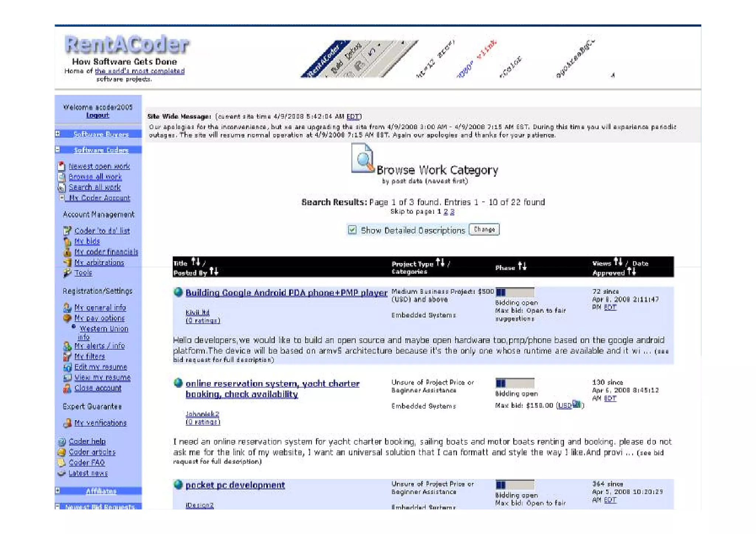Click the Coder 'to do' list icon
Image resolution: width=756 pixels, height=534 pixels.
pos(67,231)
